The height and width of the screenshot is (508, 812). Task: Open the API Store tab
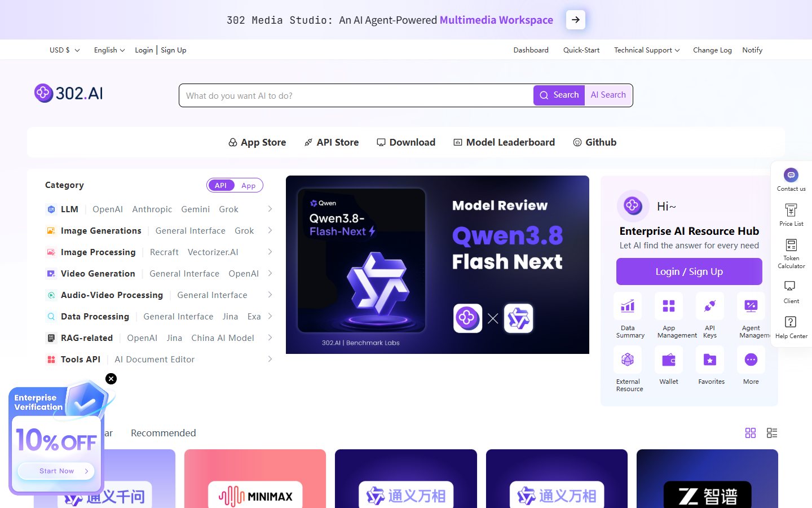point(332,142)
